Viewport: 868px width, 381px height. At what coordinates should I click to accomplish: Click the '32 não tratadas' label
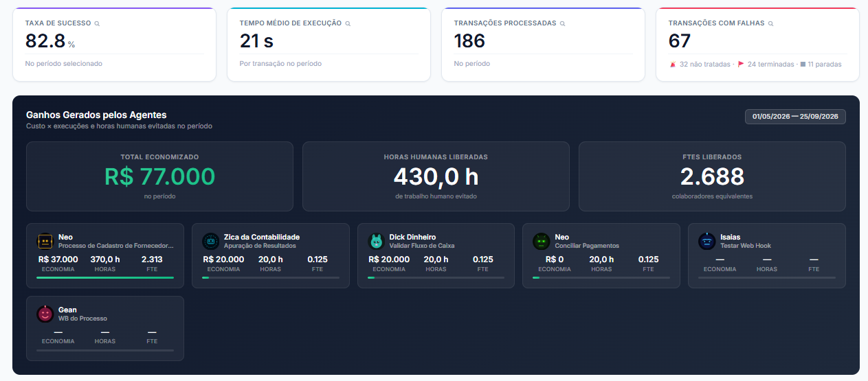tap(705, 64)
